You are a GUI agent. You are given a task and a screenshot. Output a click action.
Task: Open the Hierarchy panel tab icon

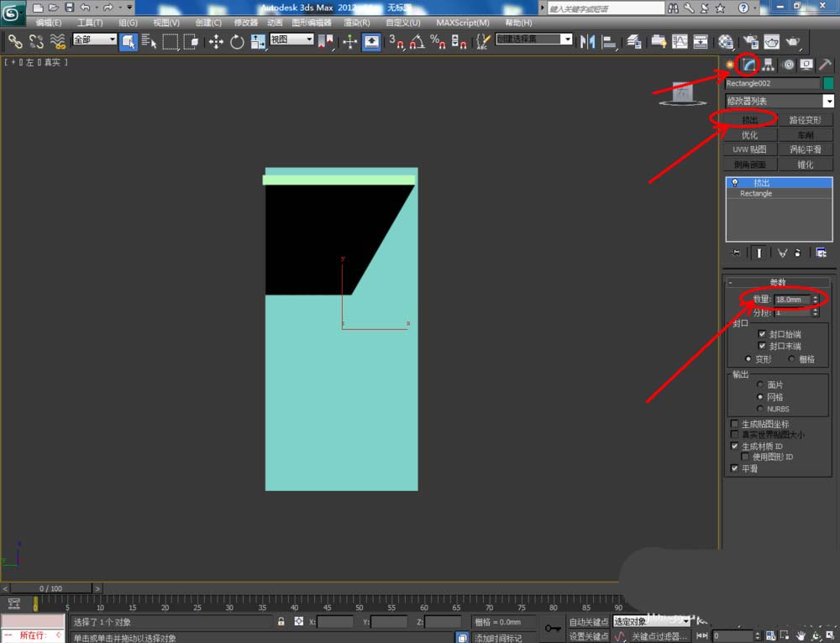(768, 65)
